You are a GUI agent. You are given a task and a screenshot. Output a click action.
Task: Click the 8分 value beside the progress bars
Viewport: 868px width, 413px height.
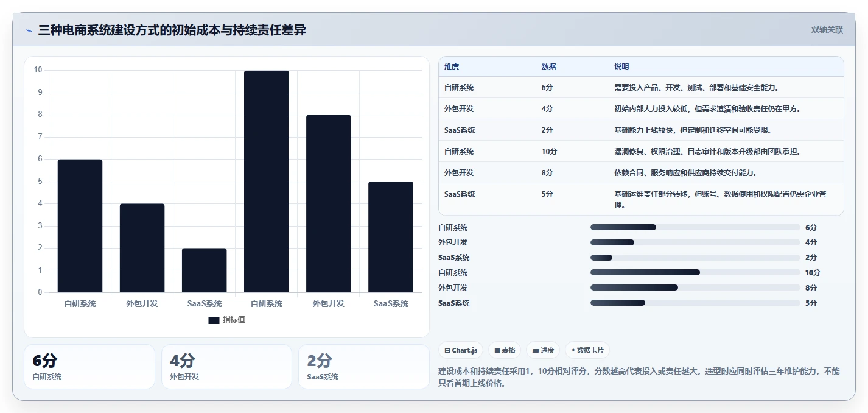(811, 288)
